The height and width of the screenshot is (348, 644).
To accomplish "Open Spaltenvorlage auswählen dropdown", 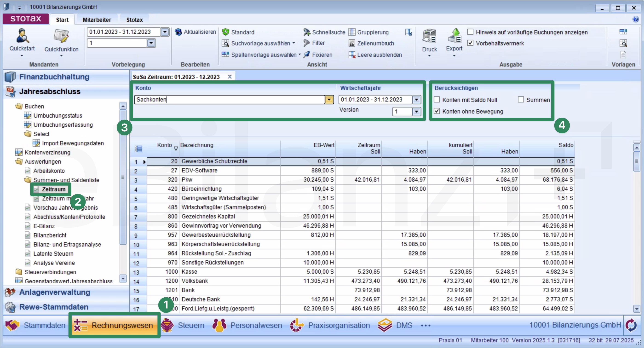I will pyautogui.click(x=299, y=55).
